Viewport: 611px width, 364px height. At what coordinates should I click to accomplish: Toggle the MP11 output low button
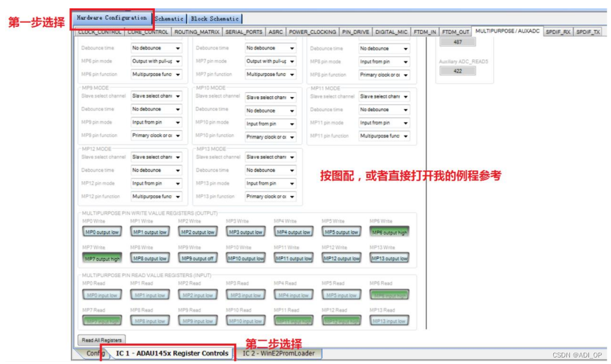tap(294, 258)
